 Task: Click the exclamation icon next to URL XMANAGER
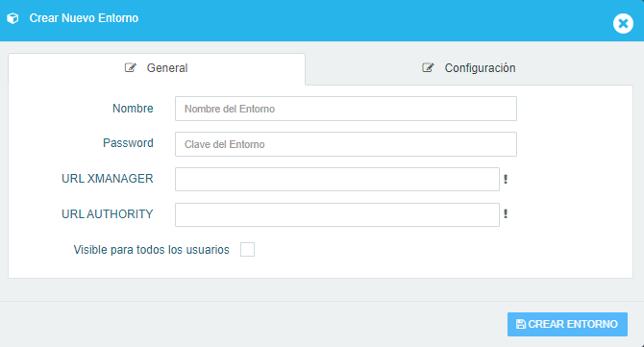pos(506,179)
